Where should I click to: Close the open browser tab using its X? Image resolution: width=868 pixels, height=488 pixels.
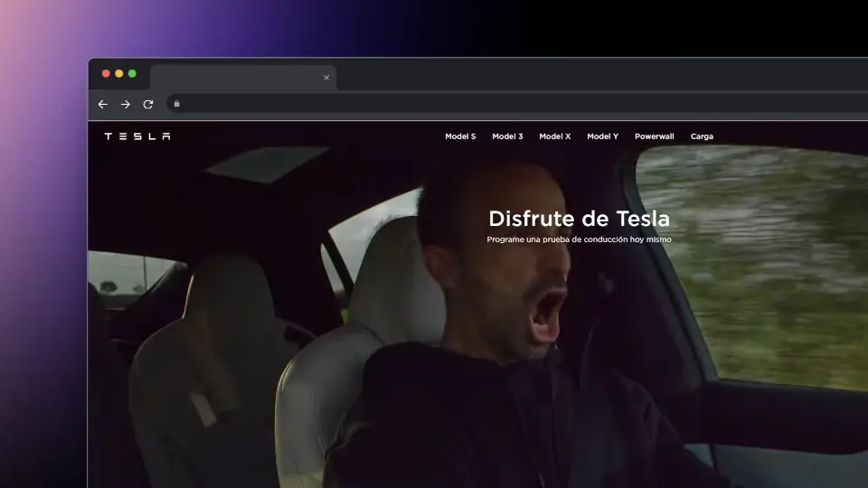[326, 78]
